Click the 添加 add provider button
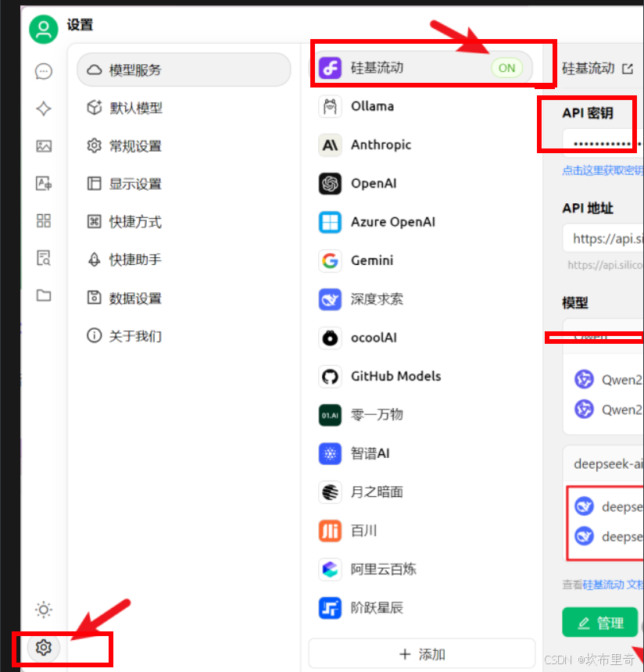The width and height of the screenshot is (644, 672). pos(422,653)
